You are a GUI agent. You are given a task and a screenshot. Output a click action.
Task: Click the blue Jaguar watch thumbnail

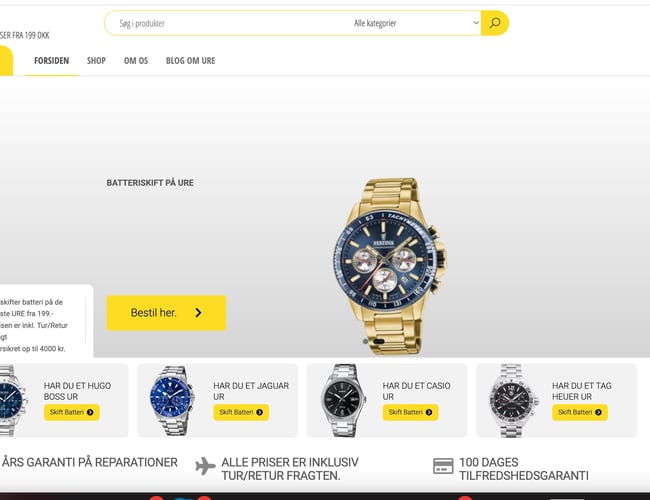pyautogui.click(x=172, y=400)
